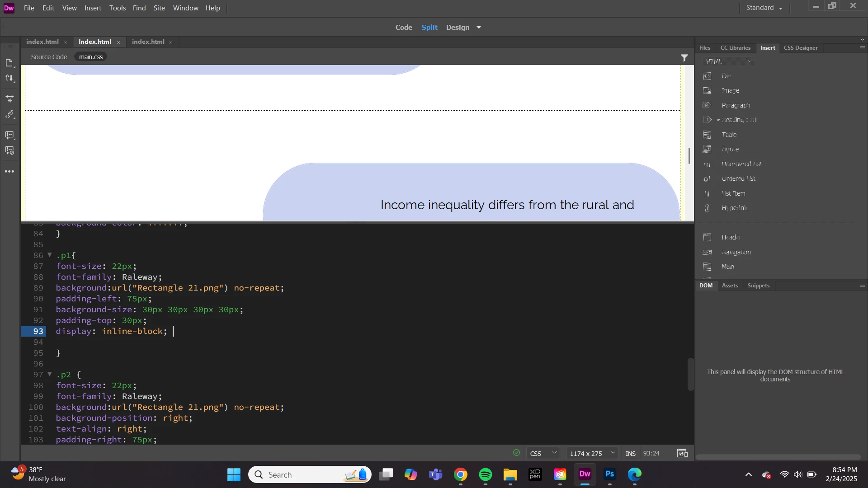Expand the Design view dropdown arrow
The image size is (868, 488).
[x=479, y=28]
